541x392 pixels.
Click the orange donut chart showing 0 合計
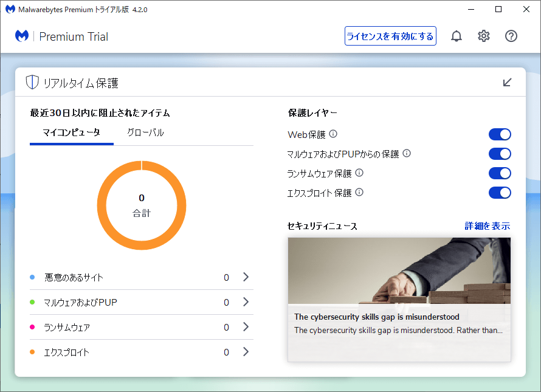point(142,205)
